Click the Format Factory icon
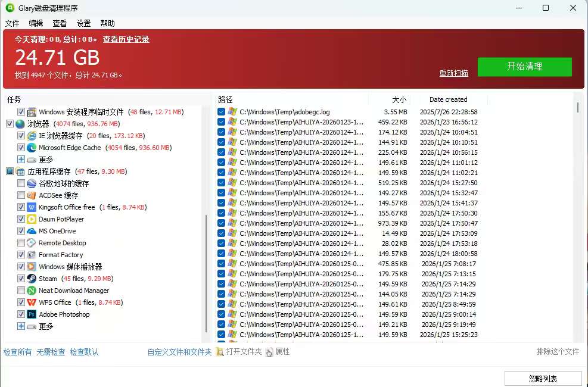 (x=31, y=255)
